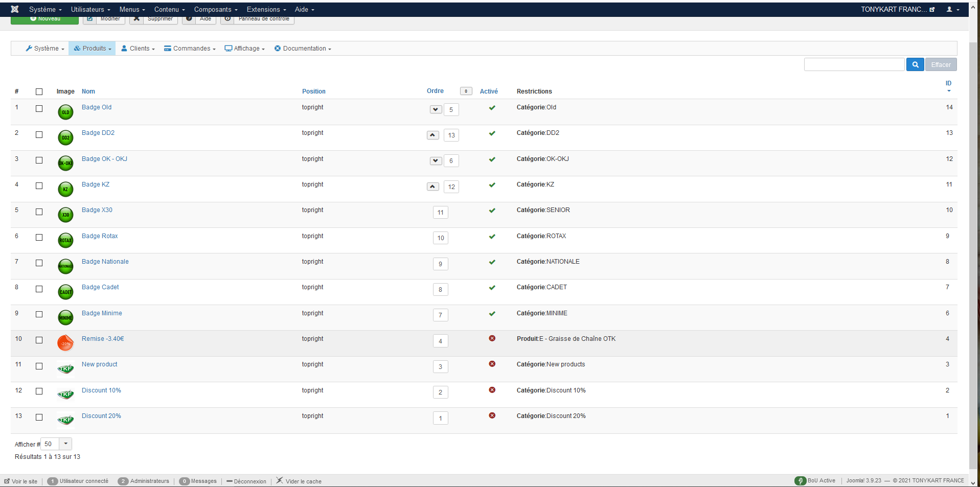Expand the Clients dropdown
The width and height of the screenshot is (980, 487).
pos(138,49)
